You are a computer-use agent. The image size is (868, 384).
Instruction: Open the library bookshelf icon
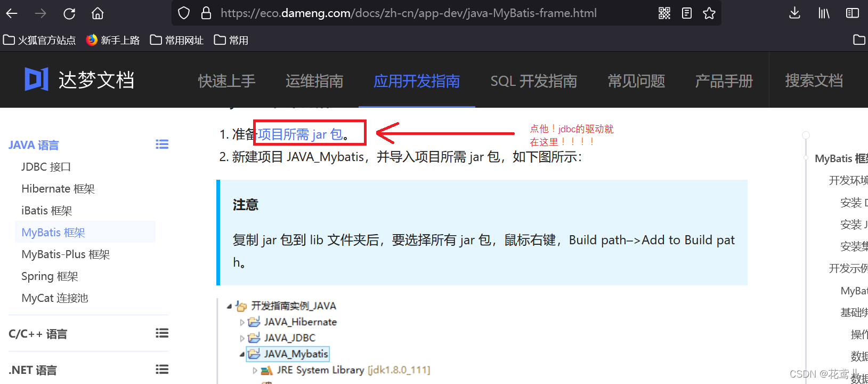coord(824,13)
